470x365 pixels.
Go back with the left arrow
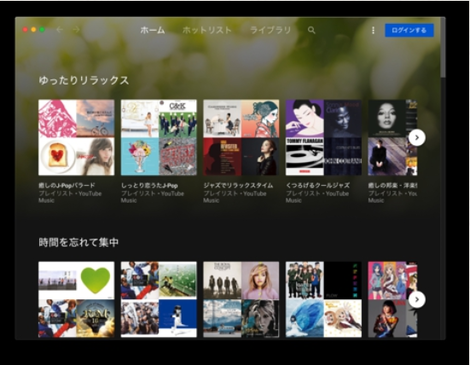[x=59, y=30]
